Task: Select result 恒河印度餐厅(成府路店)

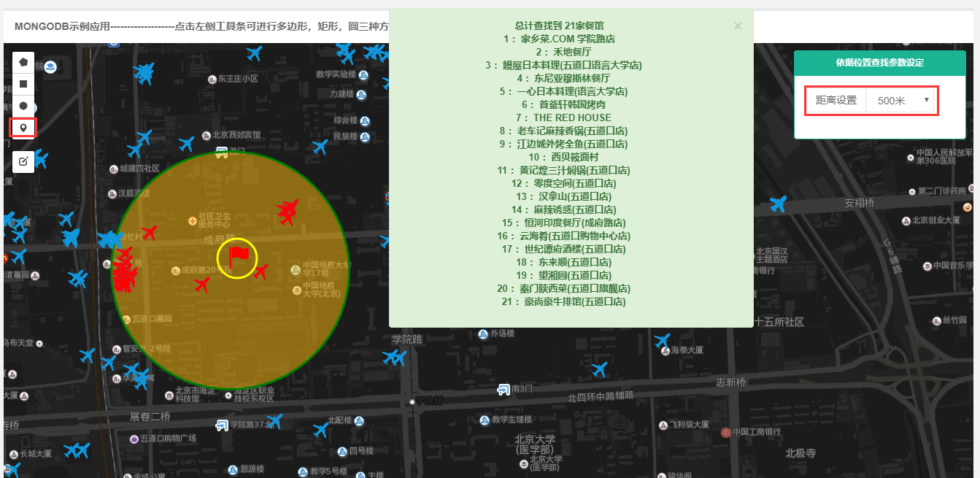Action: coord(564,223)
